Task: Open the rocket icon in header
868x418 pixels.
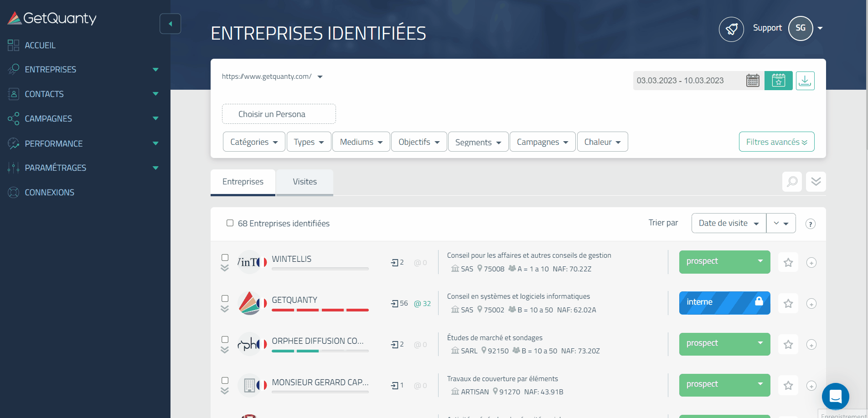Action: pos(731,29)
